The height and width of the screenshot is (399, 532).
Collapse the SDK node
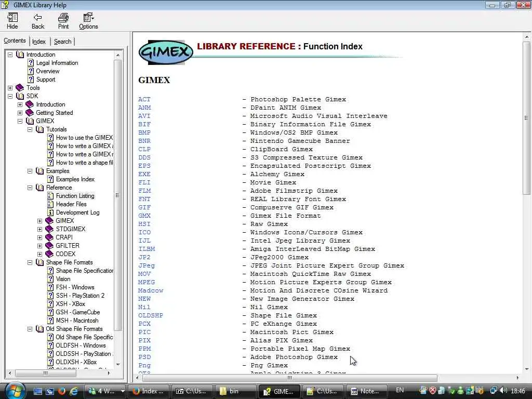[10, 96]
